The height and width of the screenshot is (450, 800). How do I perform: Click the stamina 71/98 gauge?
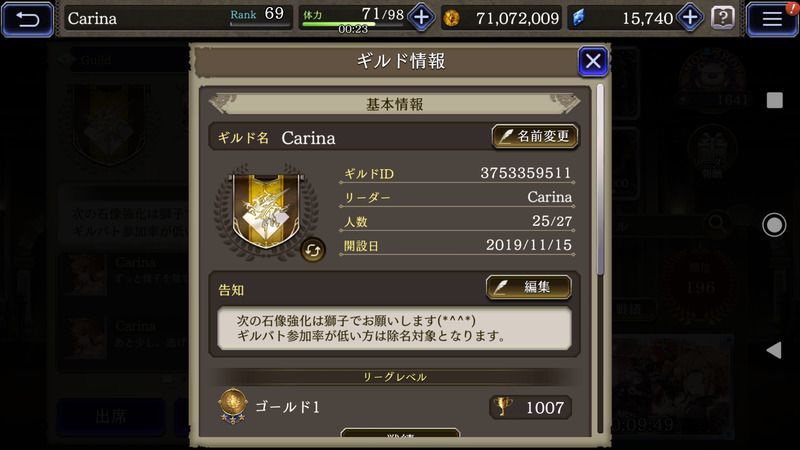pos(352,18)
